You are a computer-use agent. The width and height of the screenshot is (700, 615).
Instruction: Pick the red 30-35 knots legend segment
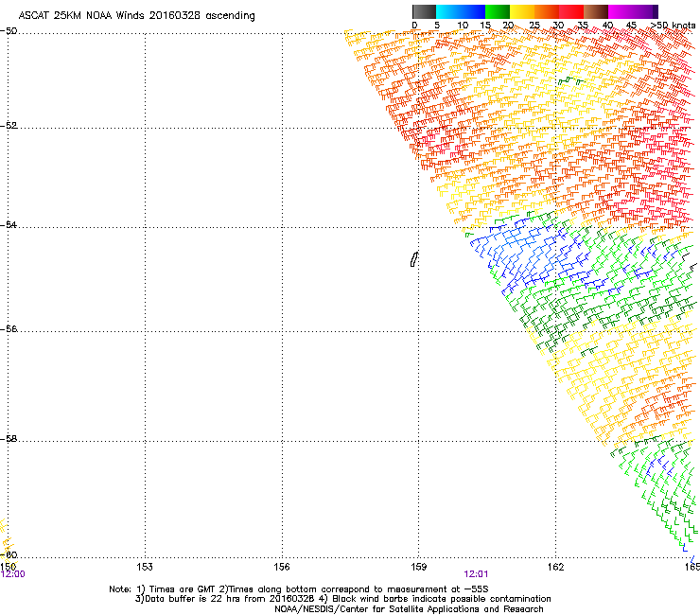(x=571, y=11)
